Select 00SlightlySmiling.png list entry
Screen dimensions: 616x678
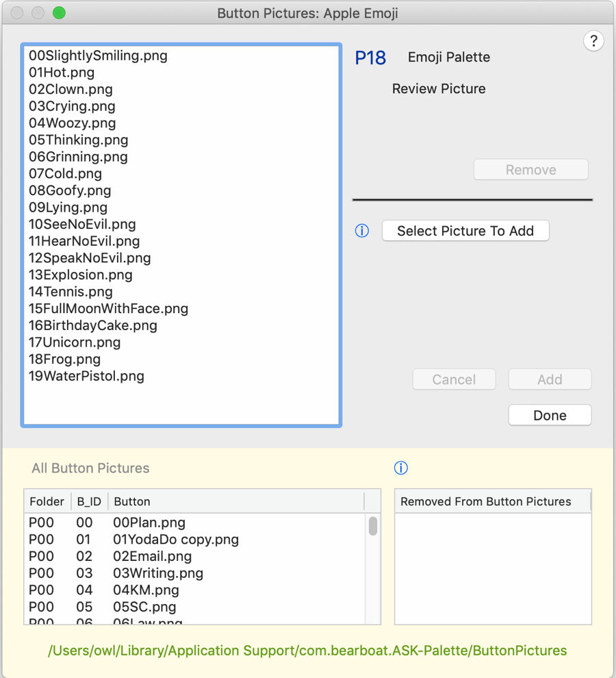pyautogui.click(x=98, y=55)
